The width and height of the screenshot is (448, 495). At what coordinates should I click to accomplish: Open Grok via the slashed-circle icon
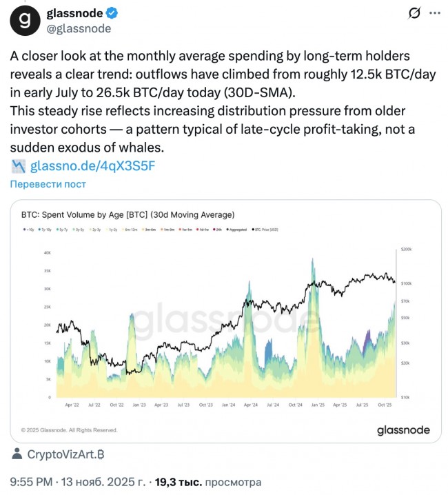click(x=415, y=14)
